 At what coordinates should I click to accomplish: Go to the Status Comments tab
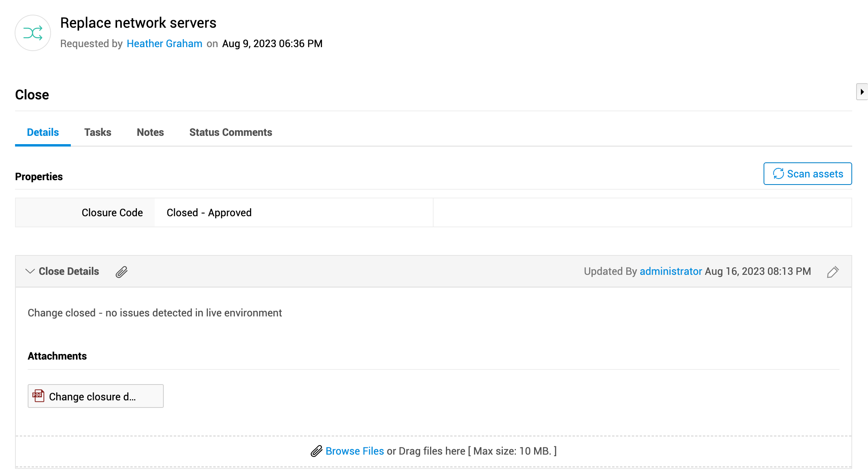tap(231, 132)
